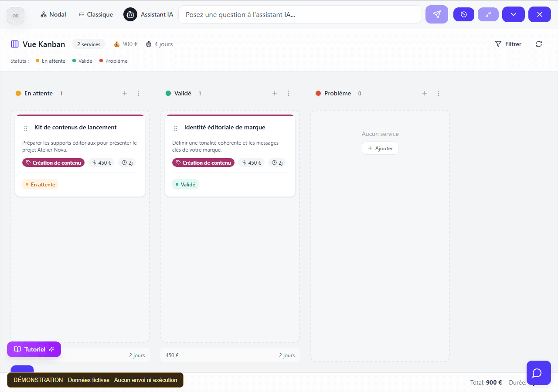Click Création de contenu tag on Identité card

[x=204, y=162]
